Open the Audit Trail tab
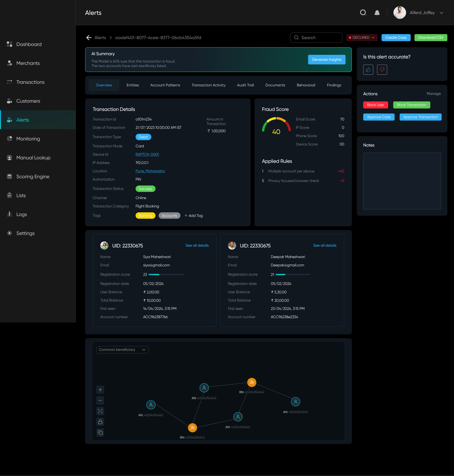This screenshot has height=476, width=454. 245,85
